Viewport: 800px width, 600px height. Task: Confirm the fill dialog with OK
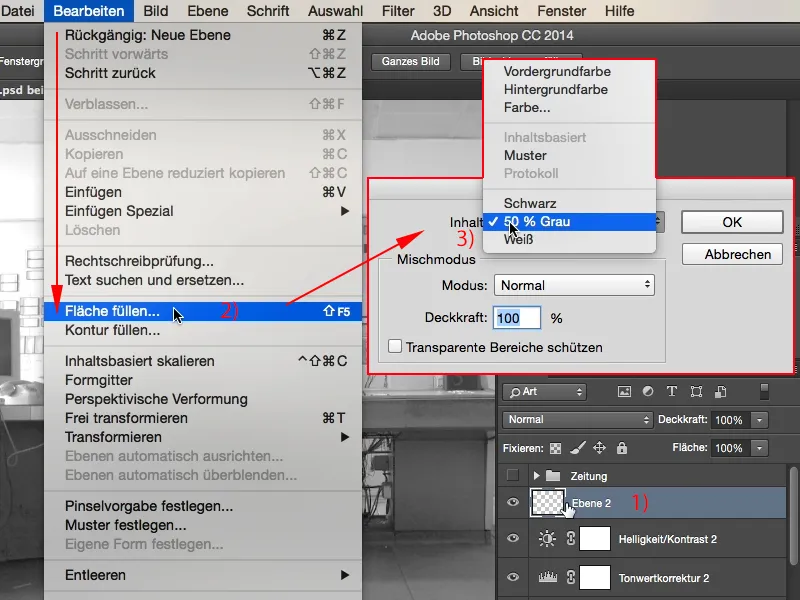tap(731, 221)
